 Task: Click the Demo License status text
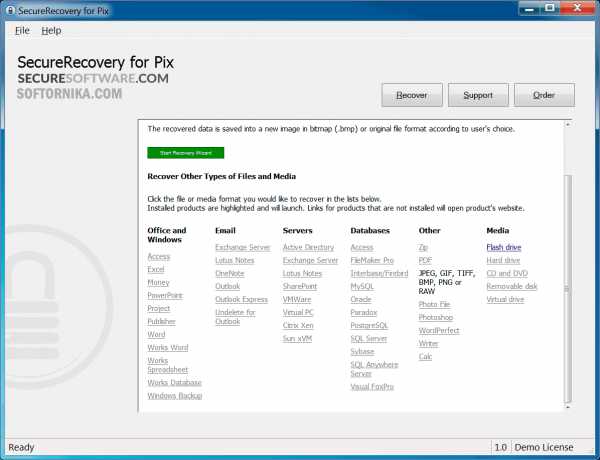pos(544,447)
